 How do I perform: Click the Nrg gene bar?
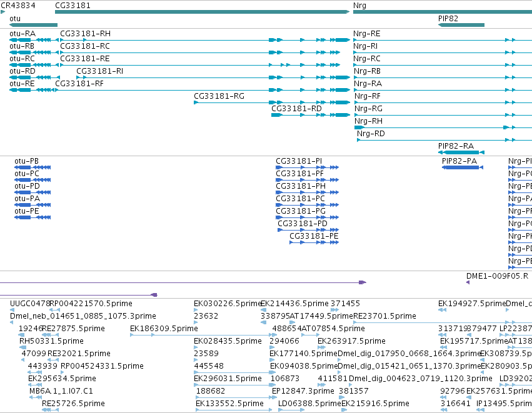tap(443, 12)
